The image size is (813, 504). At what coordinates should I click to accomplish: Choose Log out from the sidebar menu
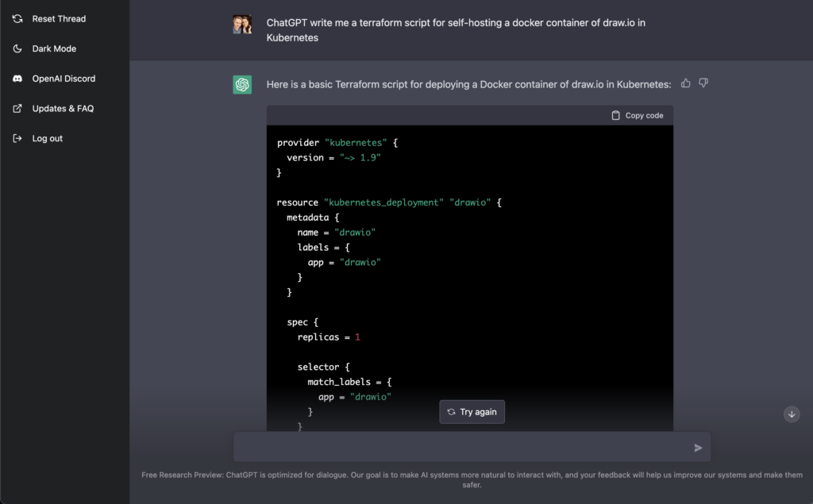[x=48, y=138]
